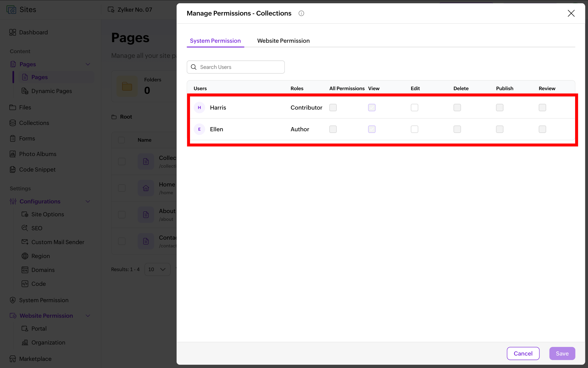This screenshot has width=588, height=368.
Task: Enable Edit permission for Harris
Action: pyautogui.click(x=414, y=108)
